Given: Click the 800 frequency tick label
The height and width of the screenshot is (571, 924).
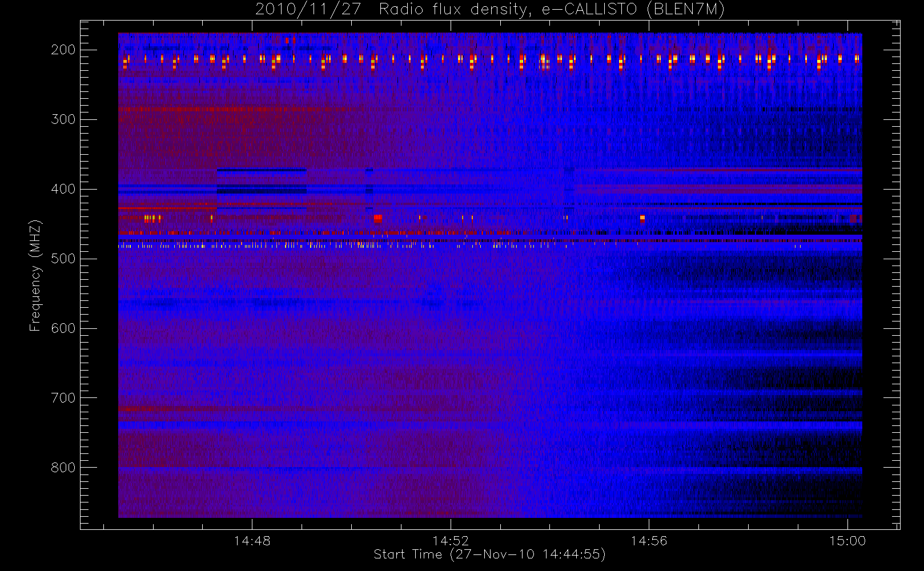Looking at the screenshot, I should point(63,468).
